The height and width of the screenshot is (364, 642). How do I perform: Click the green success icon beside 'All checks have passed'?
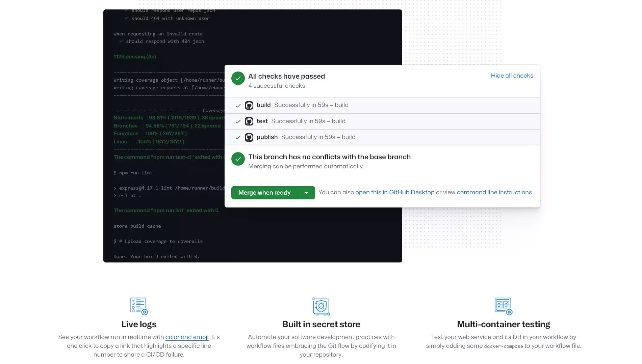pyautogui.click(x=238, y=78)
